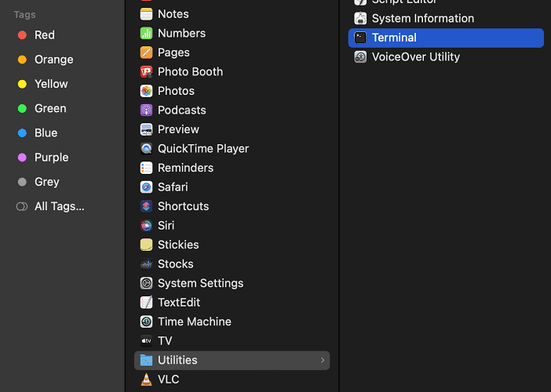Expand the Utilities folder chevron
The height and width of the screenshot is (392, 551).
(322, 361)
